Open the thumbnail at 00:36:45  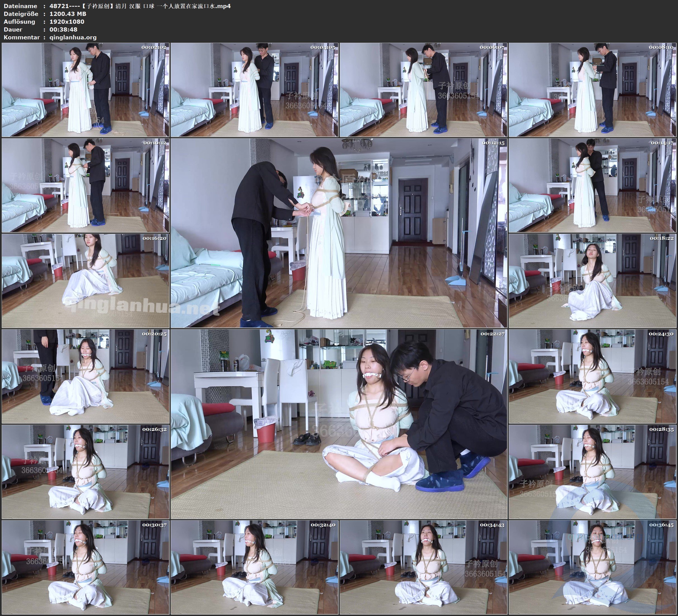point(593,567)
